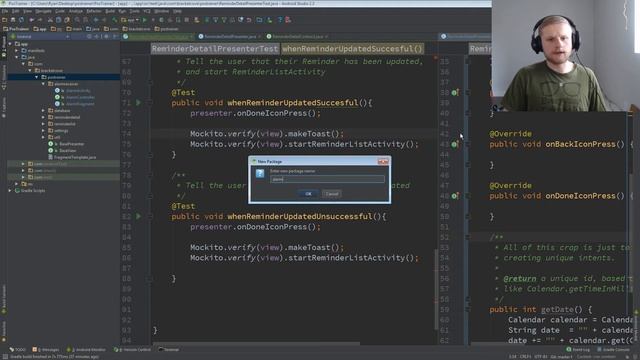Screen dimensions: 640x360
Task: Open the Android Monitor tool window
Action: click(87, 350)
